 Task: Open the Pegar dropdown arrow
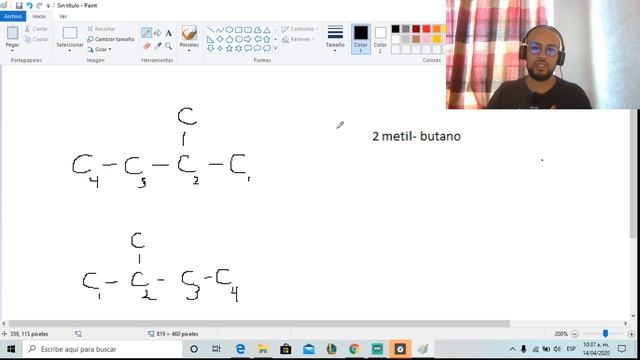[x=12, y=50]
